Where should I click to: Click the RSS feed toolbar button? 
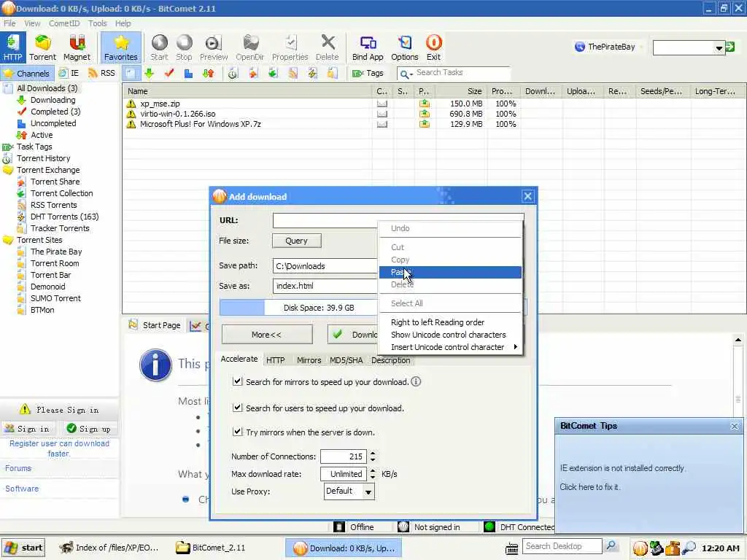[x=101, y=73]
